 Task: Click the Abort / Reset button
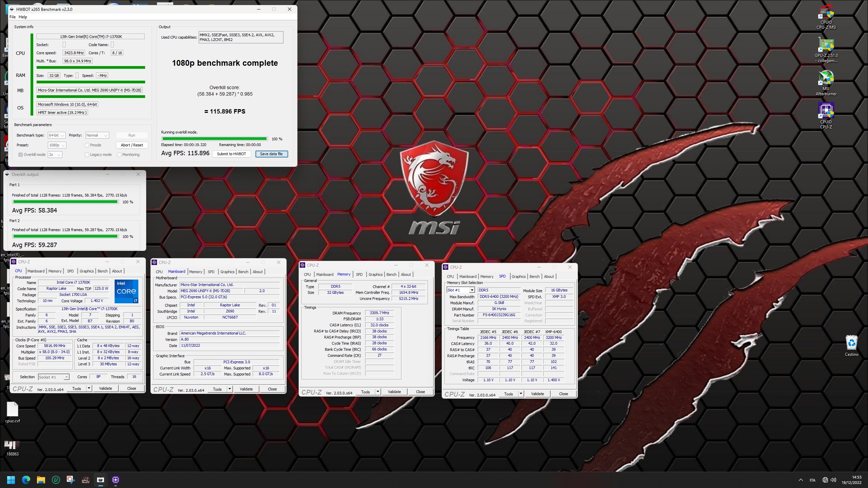pos(132,145)
